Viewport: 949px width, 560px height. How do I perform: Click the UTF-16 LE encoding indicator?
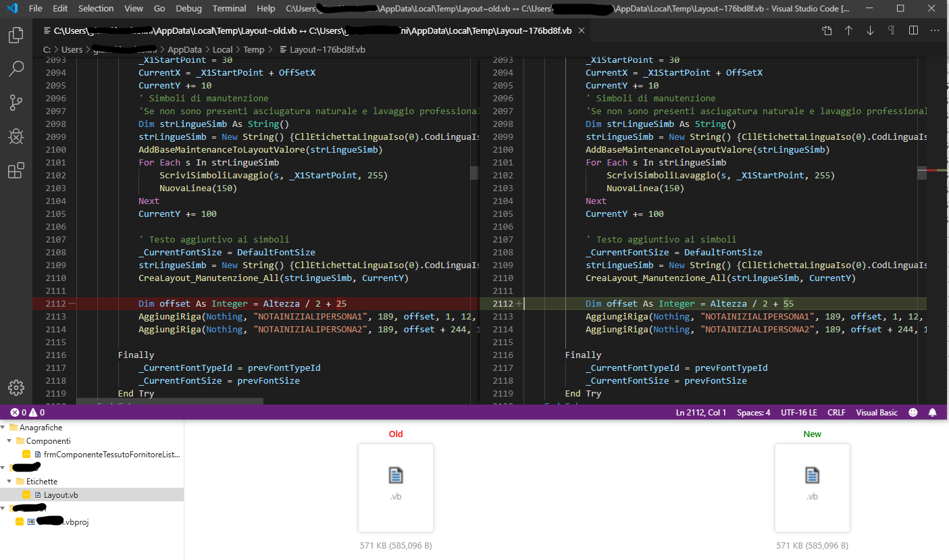(800, 412)
